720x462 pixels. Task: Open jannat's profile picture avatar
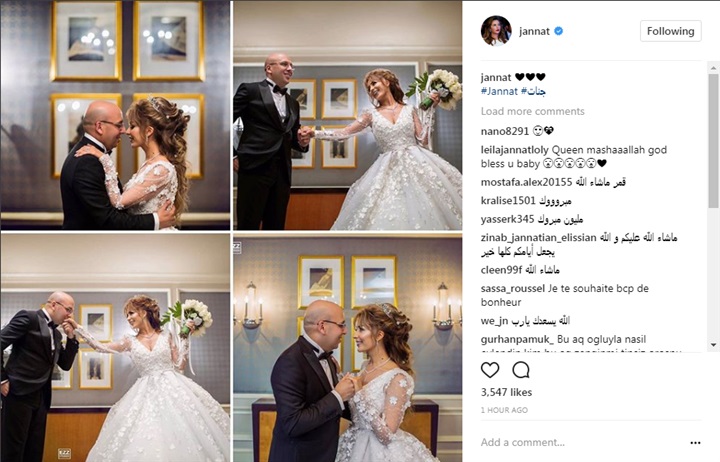pyautogui.click(x=496, y=31)
